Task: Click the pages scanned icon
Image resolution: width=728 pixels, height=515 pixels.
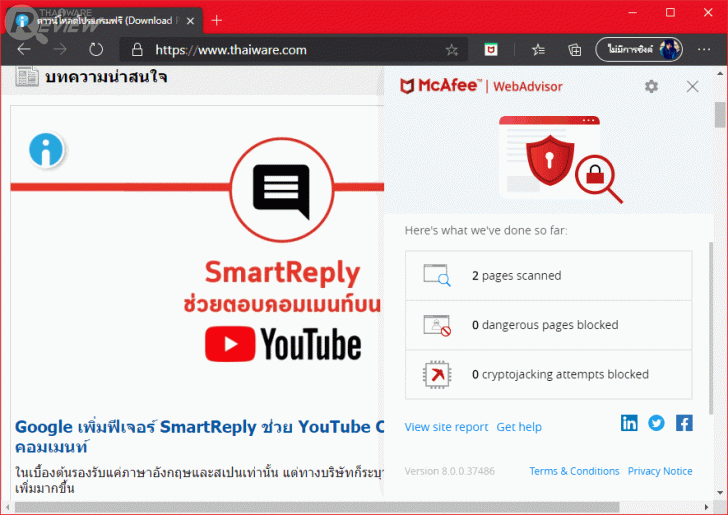Action: [437, 275]
